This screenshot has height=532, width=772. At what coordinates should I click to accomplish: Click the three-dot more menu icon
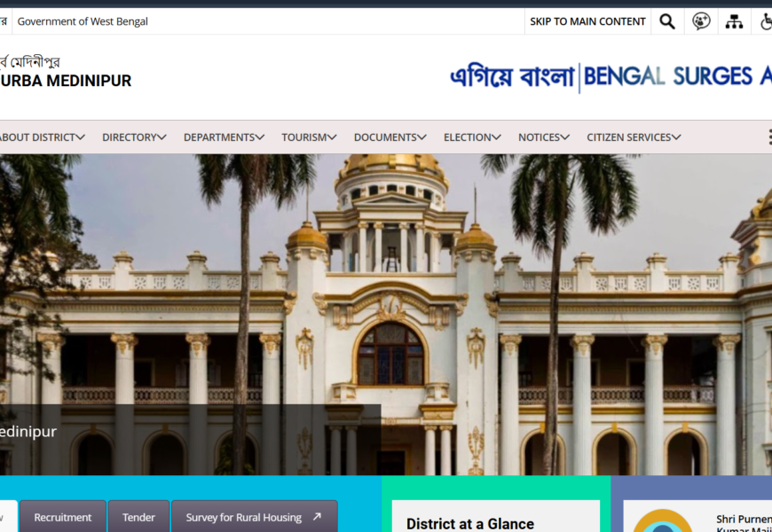768,137
